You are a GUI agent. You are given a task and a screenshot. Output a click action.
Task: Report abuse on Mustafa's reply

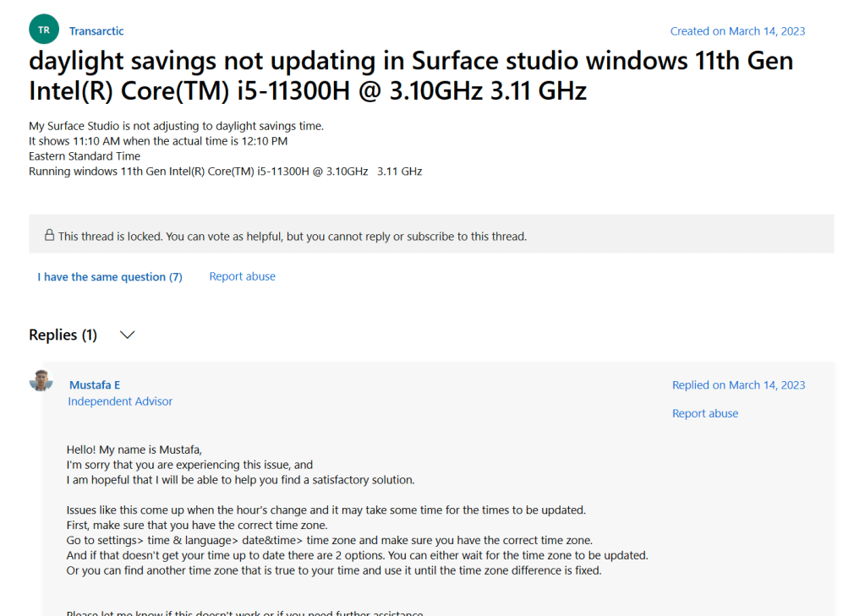(705, 413)
